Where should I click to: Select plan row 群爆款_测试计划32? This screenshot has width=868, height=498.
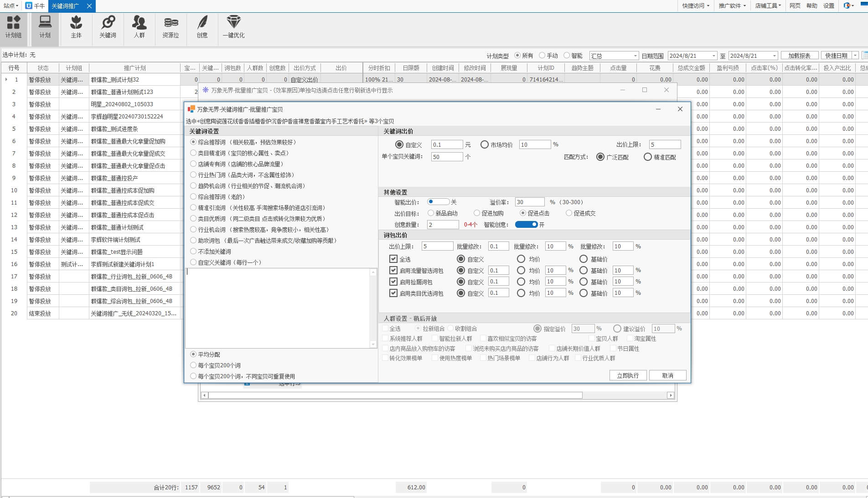tap(135, 79)
